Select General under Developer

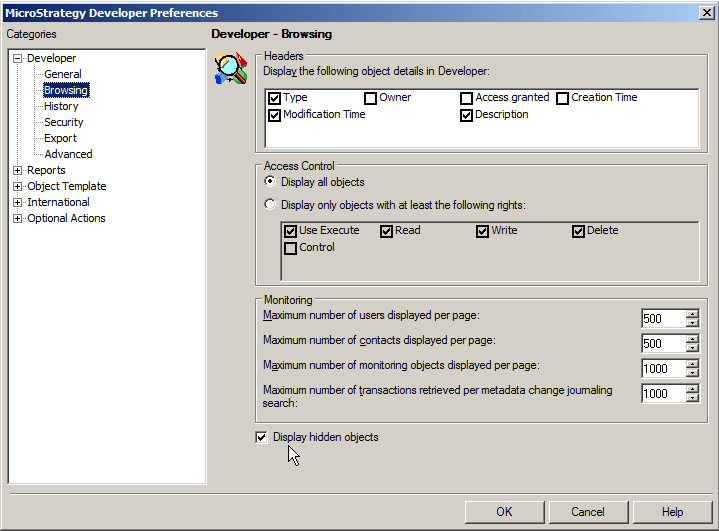(63, 74)
